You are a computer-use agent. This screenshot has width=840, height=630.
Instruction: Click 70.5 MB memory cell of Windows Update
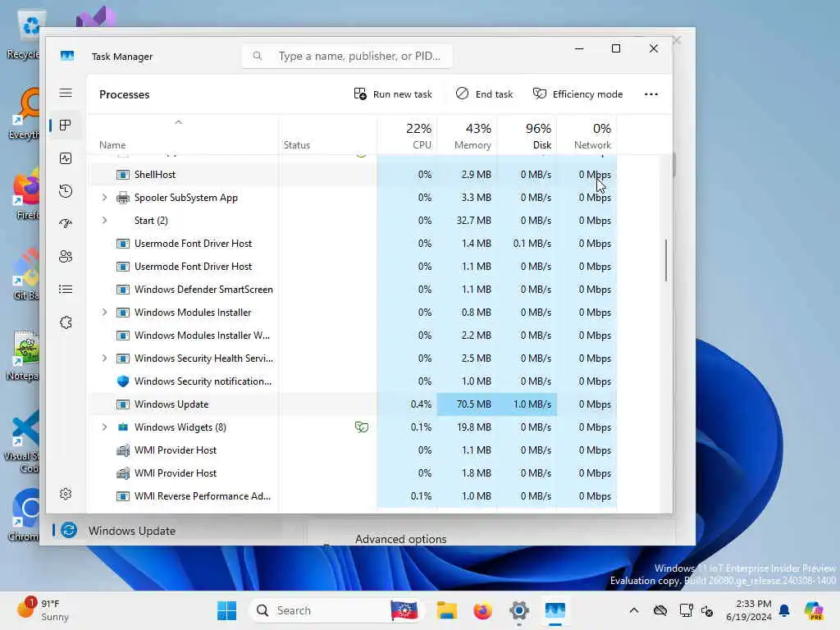pyautogui.click(x=467, y=404)
